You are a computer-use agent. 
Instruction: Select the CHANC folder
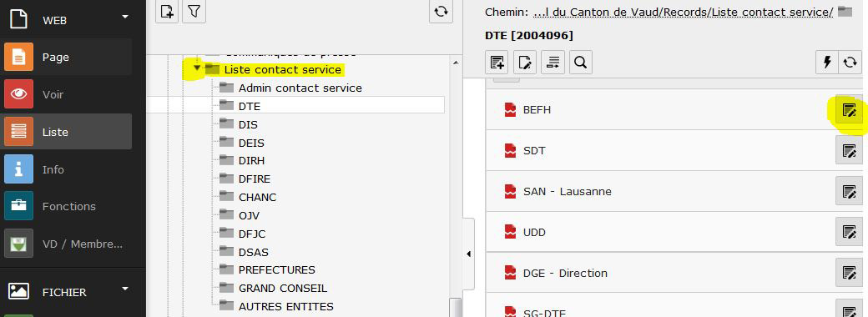(x=257, y=197)
